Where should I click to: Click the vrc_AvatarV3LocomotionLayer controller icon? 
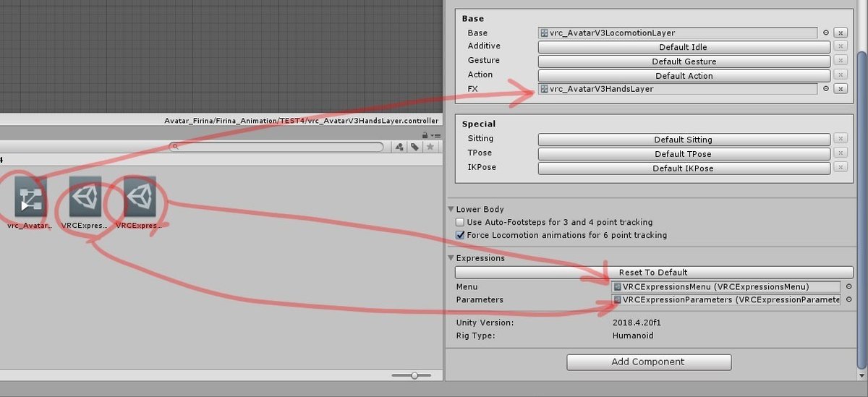point(544,33)
